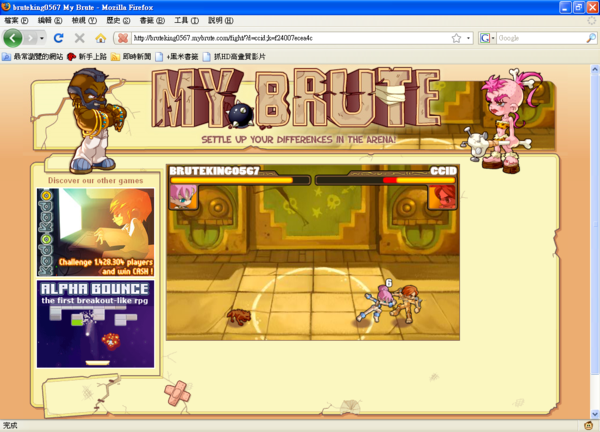This screenshot has height=432, width=600.
Task: Click the "Discover our other games" text
Action: coord(96,180)
